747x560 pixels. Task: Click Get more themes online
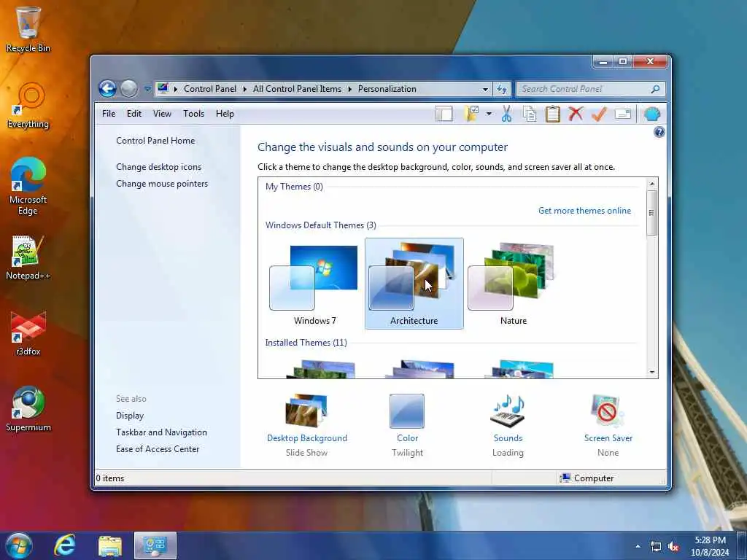point(584,211)
